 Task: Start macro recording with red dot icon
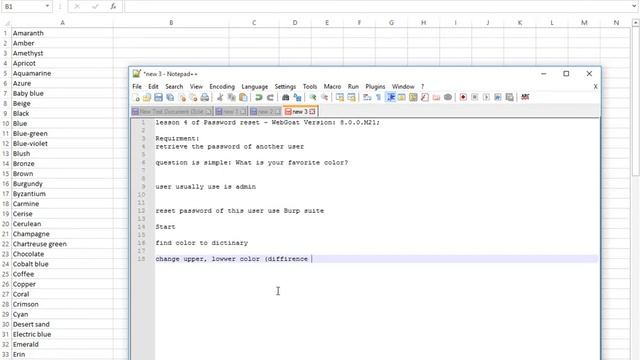click(x=463, y=97)
